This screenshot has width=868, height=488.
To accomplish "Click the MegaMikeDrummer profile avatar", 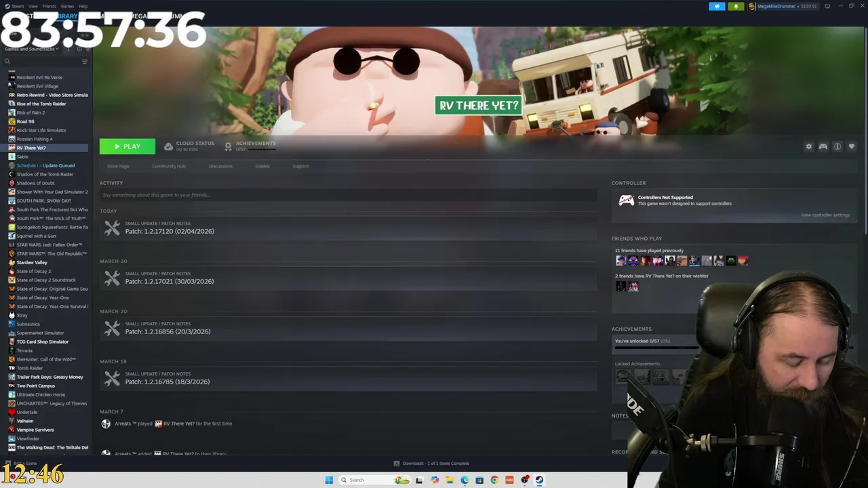I will point(751,6).
